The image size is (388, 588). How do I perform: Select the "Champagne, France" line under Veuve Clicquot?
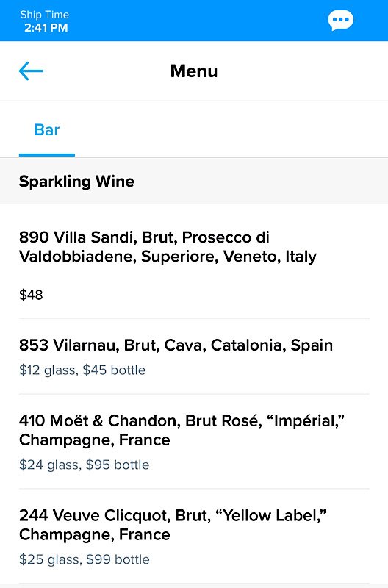coord(95,534)
